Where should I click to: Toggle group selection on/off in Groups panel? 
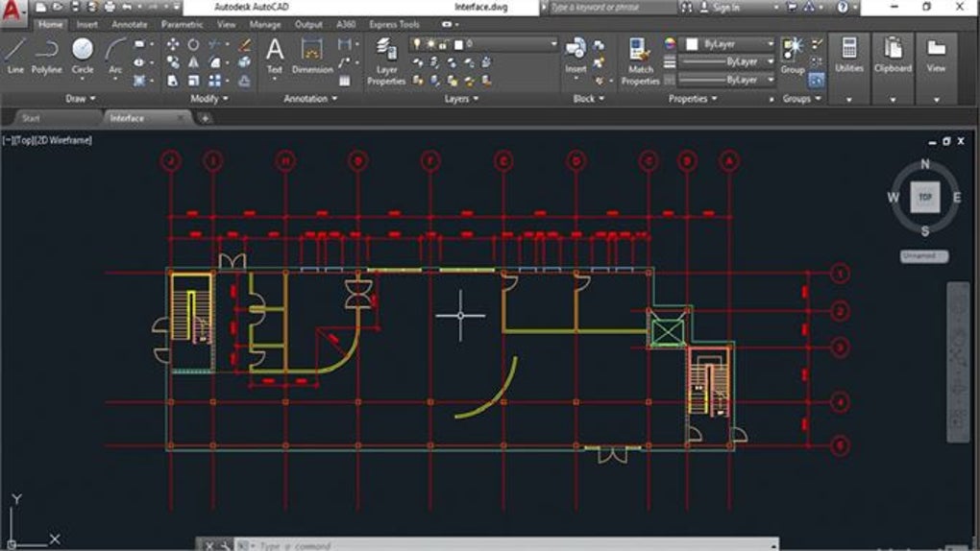pos(817,80)
